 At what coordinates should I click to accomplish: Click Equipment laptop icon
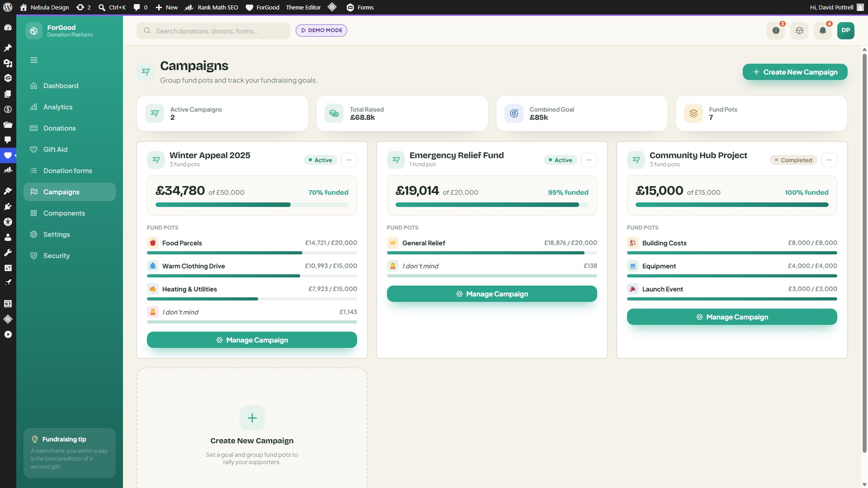click(x=633, y=266)
